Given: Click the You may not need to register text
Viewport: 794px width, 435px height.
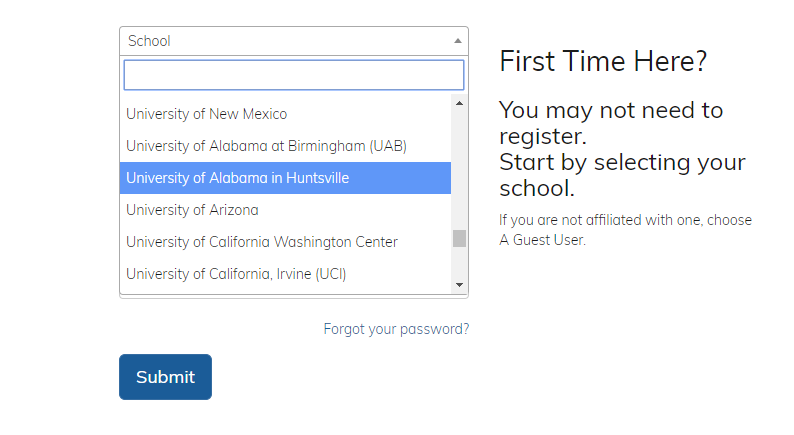Looking at the screenshot, I should [611, 123].
